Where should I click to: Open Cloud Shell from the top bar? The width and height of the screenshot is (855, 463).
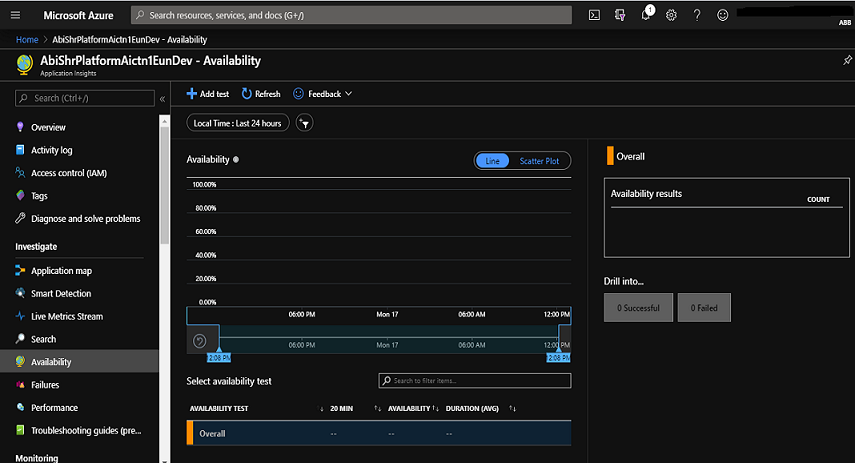[594, 15]
